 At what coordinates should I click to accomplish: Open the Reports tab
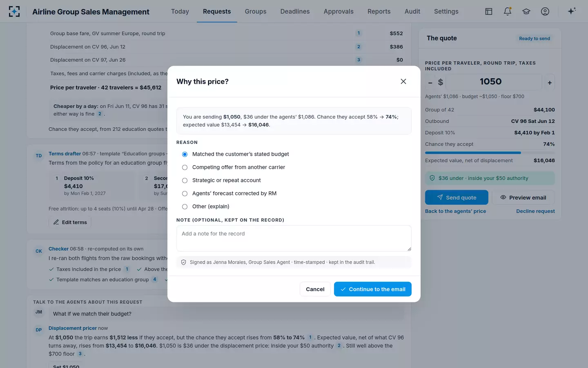[x=379, y=11]
